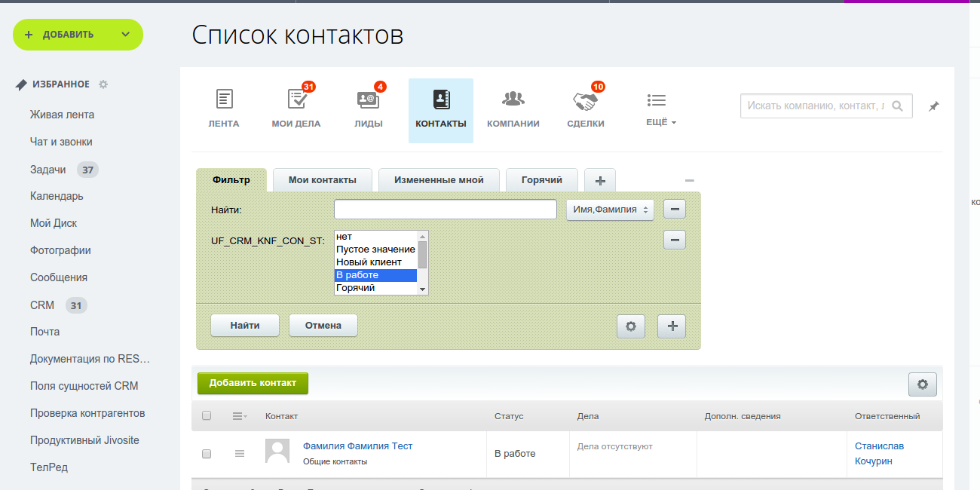Switch to the Мои контакты filter tab
Screen dimensions: 980x490
(x=322, y=180)
